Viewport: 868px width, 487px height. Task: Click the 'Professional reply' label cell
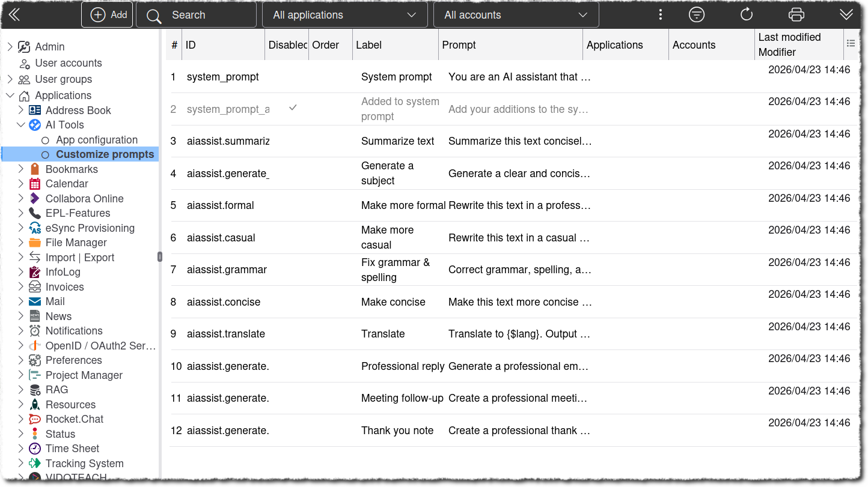[403, 366]
